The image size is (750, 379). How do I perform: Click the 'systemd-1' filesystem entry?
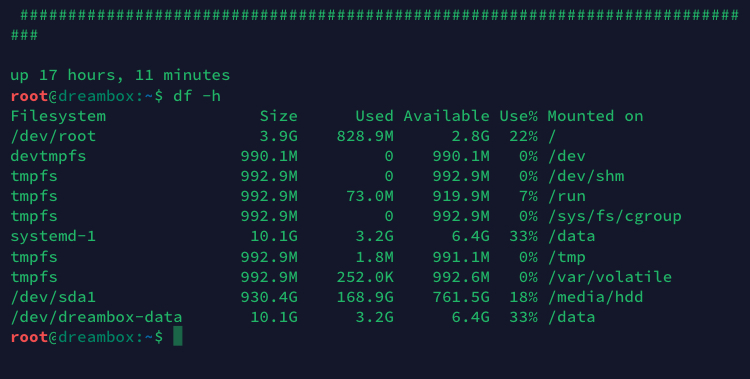pos(53,236)
